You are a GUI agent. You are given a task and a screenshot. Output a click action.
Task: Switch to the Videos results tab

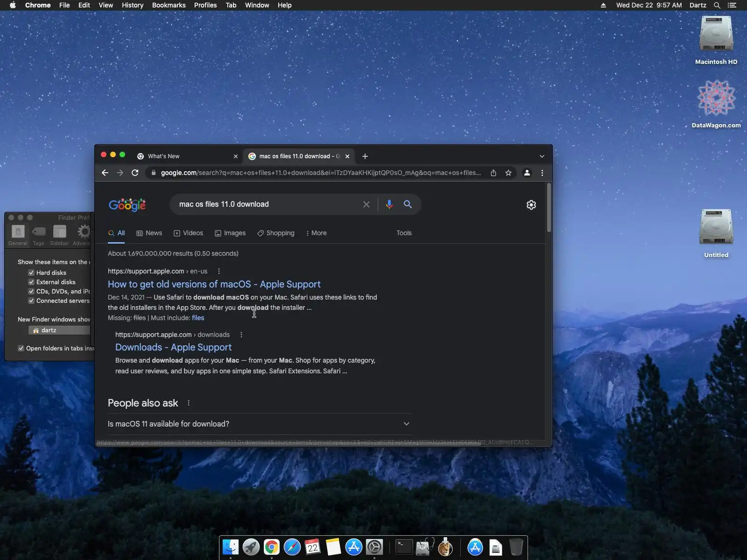(189, 233)
